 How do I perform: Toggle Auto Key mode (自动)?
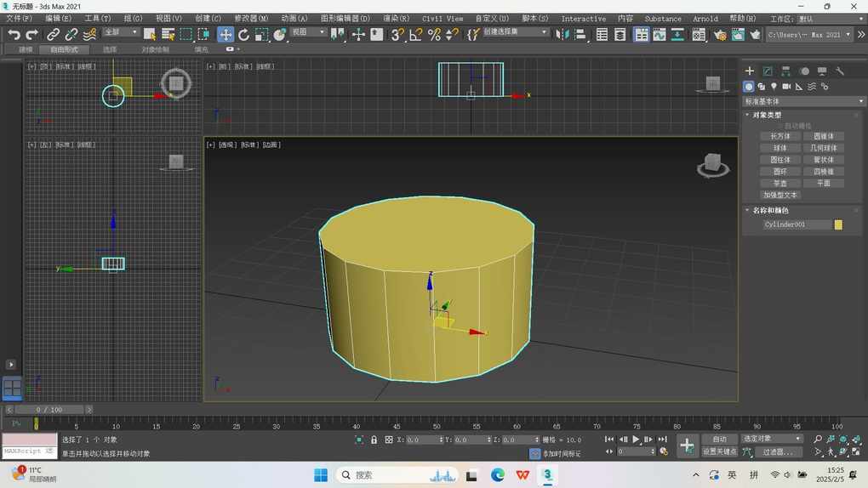pos(719,439)
